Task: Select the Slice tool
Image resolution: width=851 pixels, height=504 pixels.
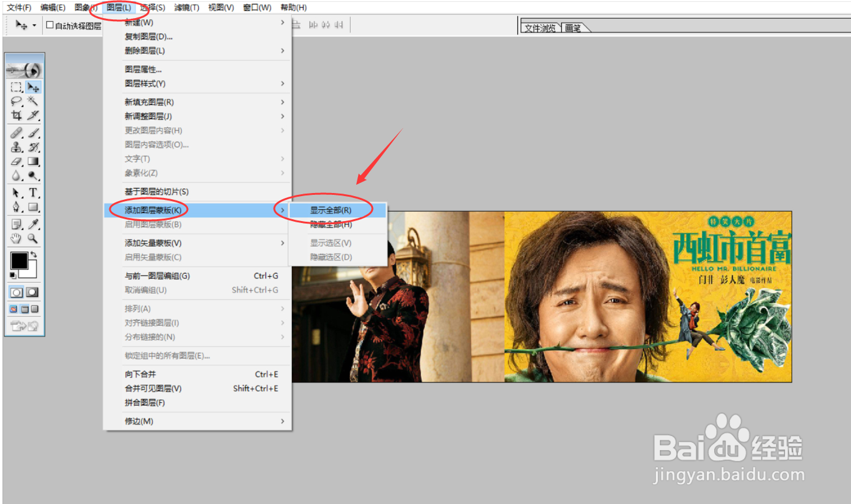Action: coord(33,116)
